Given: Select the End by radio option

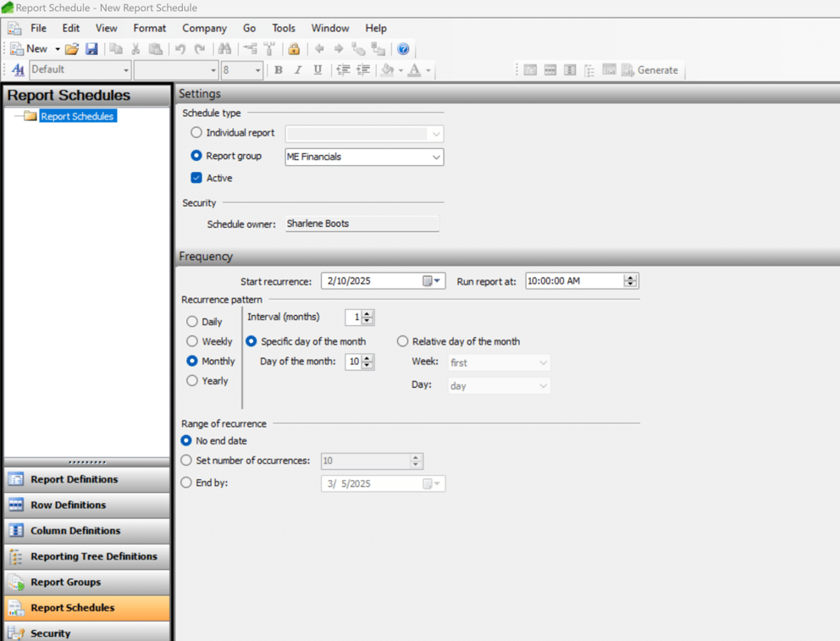Looking at the screenshot, I should 187,484.
